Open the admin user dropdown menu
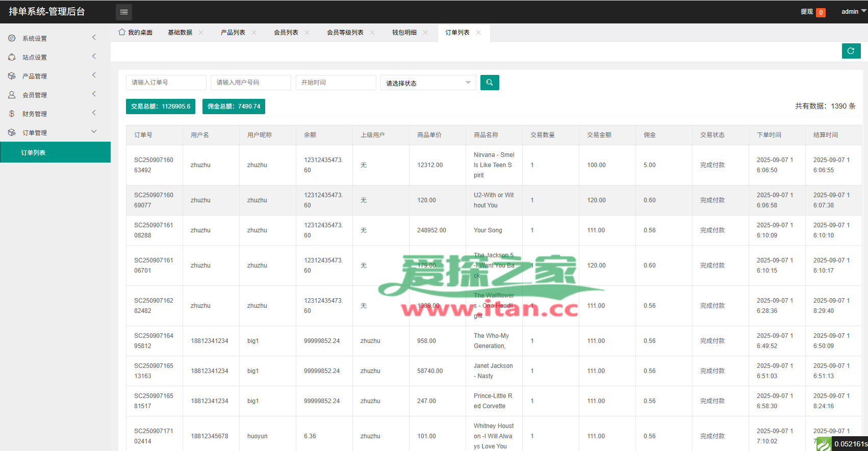Image resolution: width=868 pixels, height=451 pixels. click(853, 12)
